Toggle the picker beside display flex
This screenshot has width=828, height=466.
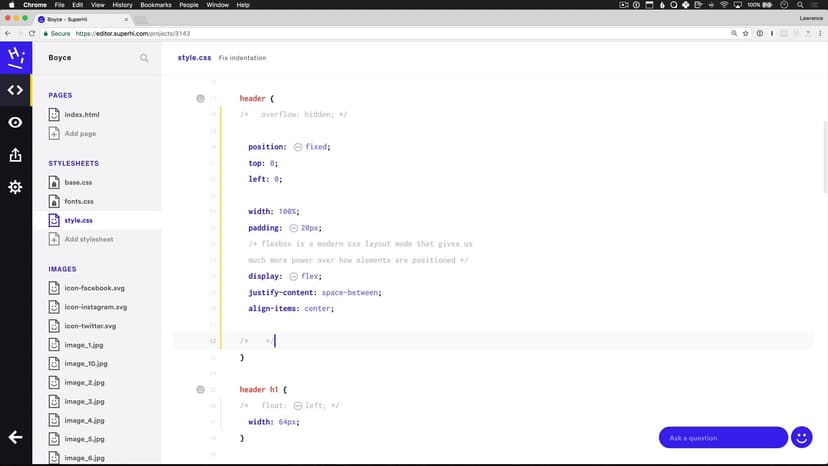coord(293,276)
